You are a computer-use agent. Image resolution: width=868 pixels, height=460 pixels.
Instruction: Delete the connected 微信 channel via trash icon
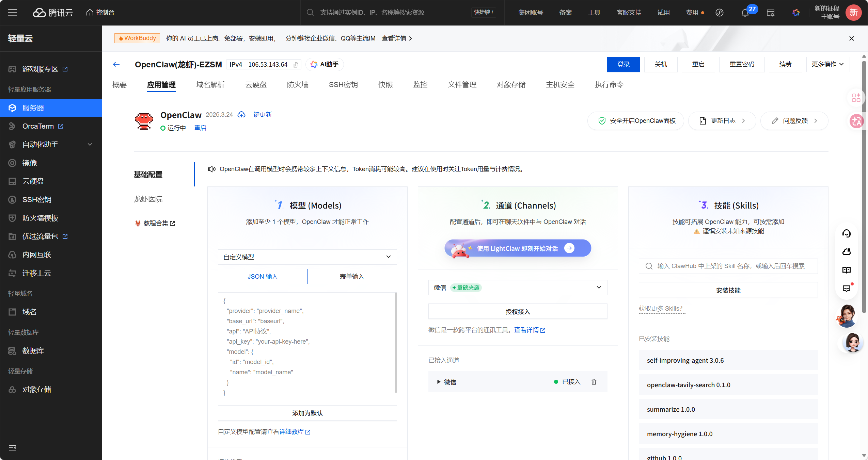(594, 382)
